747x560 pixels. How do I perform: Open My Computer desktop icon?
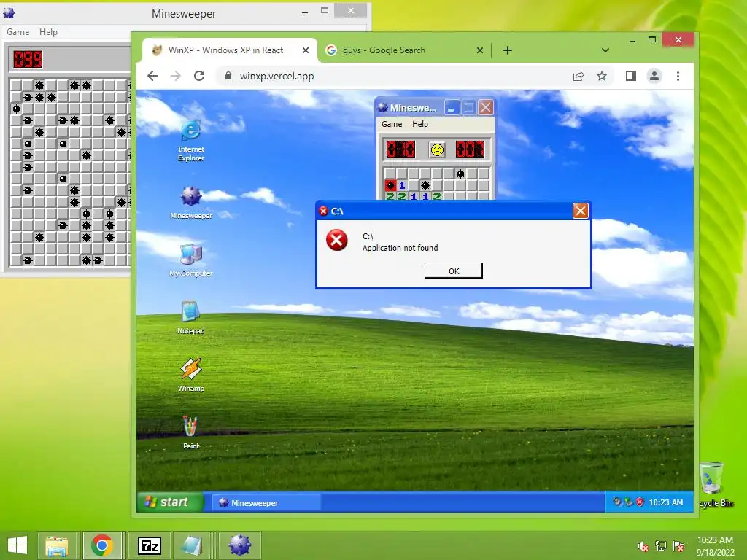[x=191, y=260]
